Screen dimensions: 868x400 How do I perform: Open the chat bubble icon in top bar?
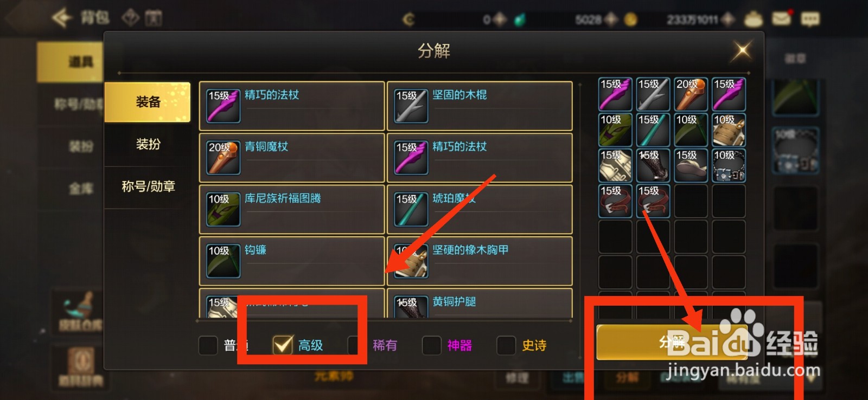[x=810, y=20]
